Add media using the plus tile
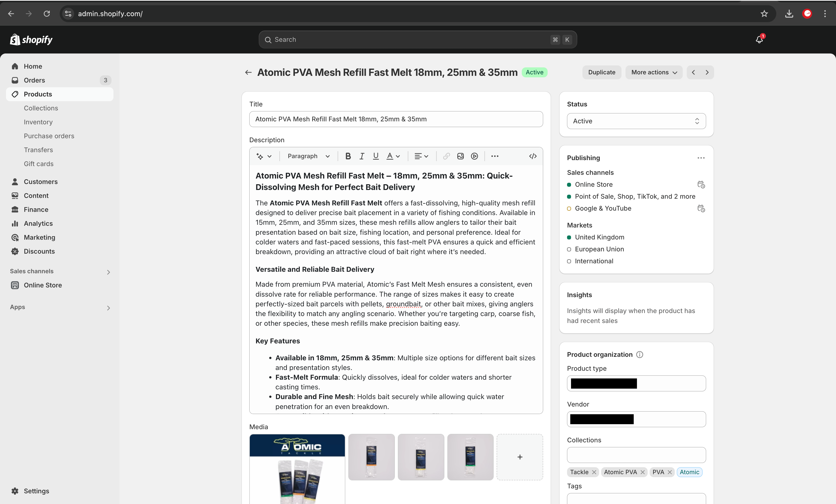 point(520,457)
